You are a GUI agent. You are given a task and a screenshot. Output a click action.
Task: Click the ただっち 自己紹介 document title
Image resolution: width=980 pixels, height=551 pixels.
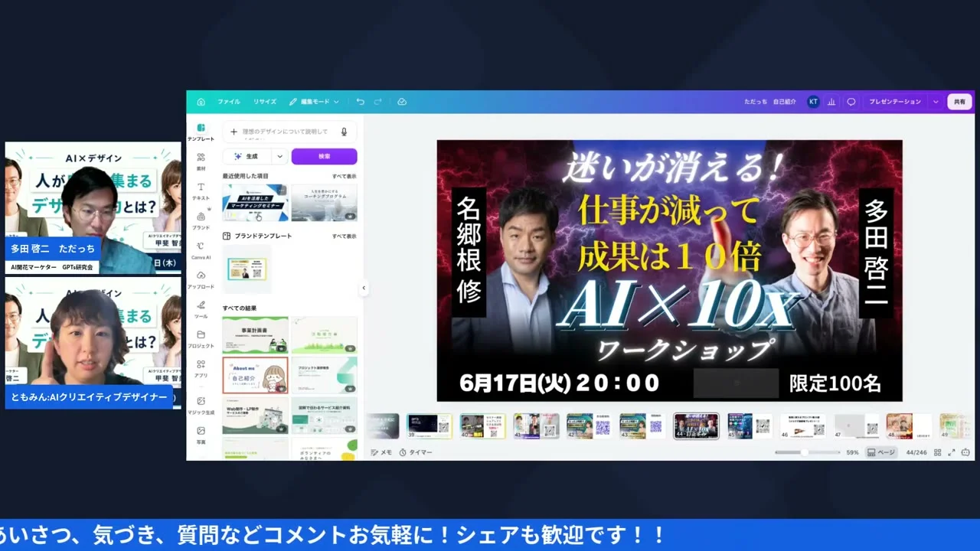[770, 102]
